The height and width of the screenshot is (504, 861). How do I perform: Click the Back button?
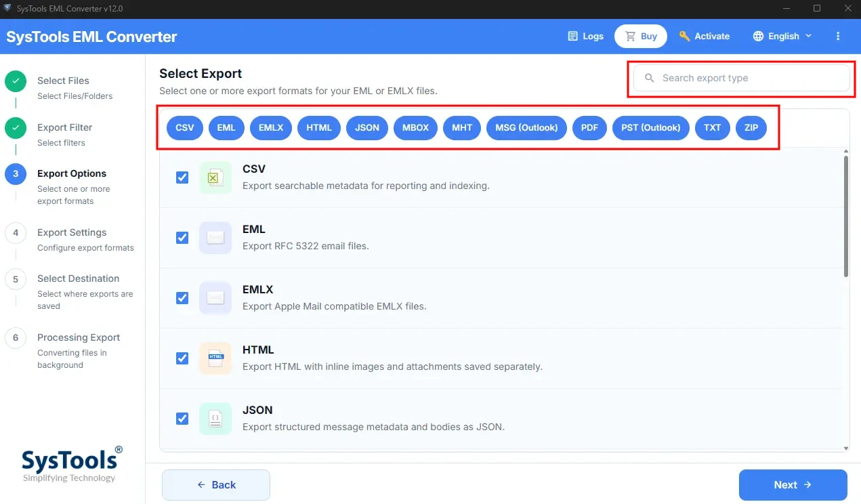[x=216, y=485]
